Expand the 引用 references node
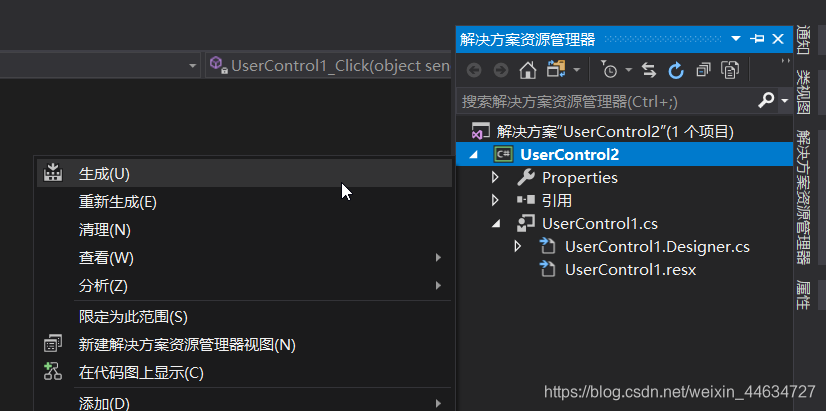This screenshot has height=411, width=826. coord(495,200)
